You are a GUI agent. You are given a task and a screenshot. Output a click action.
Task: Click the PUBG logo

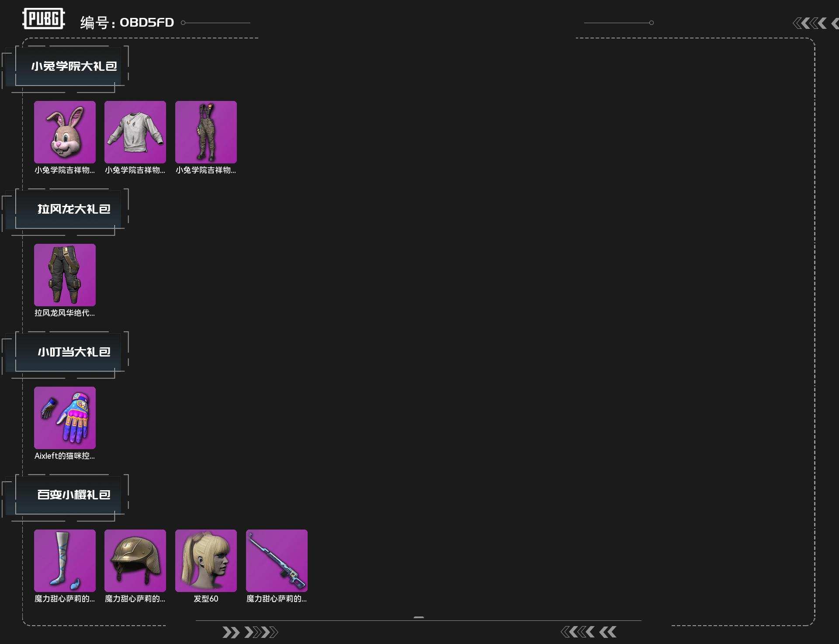click(x=43, y=19)
